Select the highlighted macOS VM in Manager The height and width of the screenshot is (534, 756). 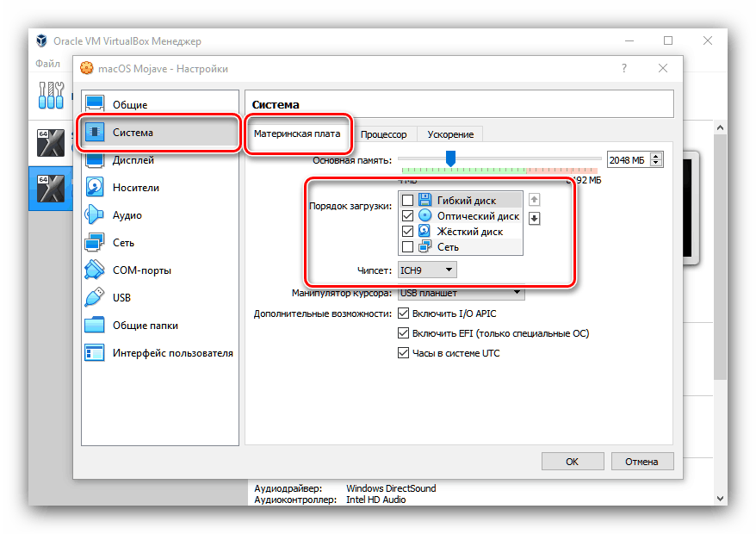click(x=51, y=188)
